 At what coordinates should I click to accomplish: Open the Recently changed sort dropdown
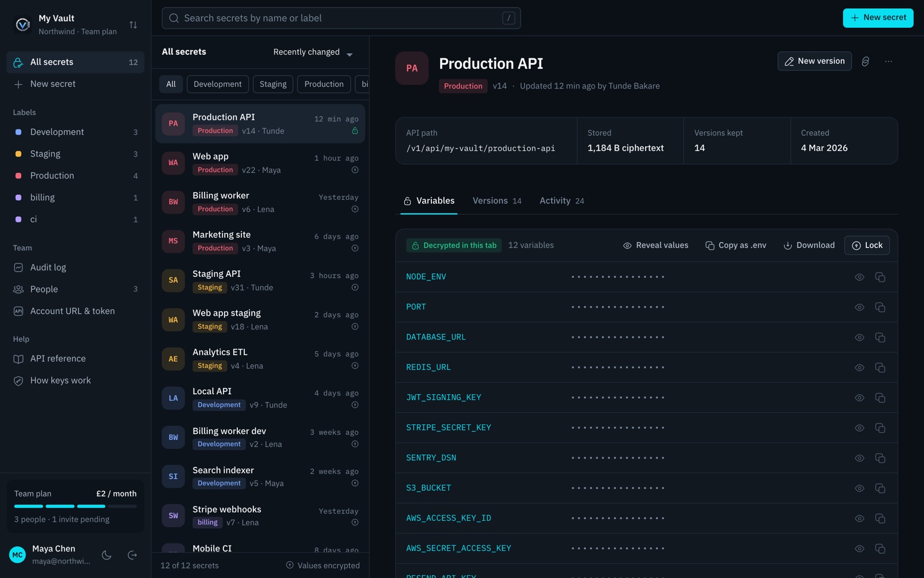tap(312, 52)
